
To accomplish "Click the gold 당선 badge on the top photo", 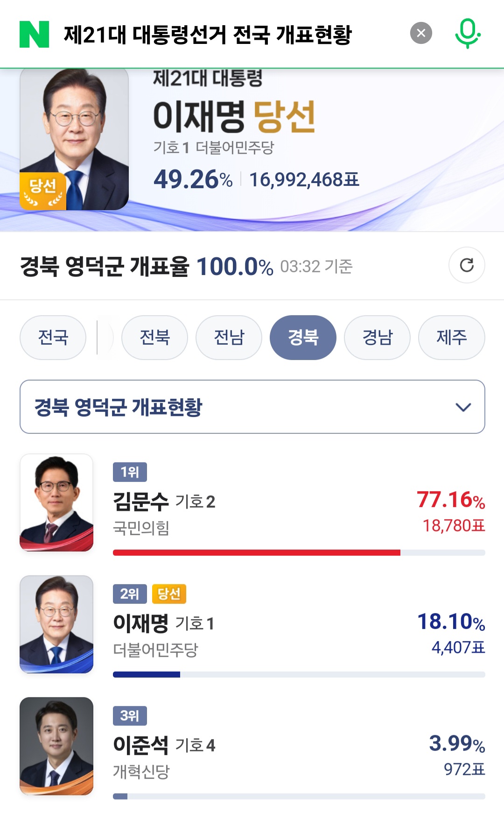I will pyautogui.click(x=42, y=191).
